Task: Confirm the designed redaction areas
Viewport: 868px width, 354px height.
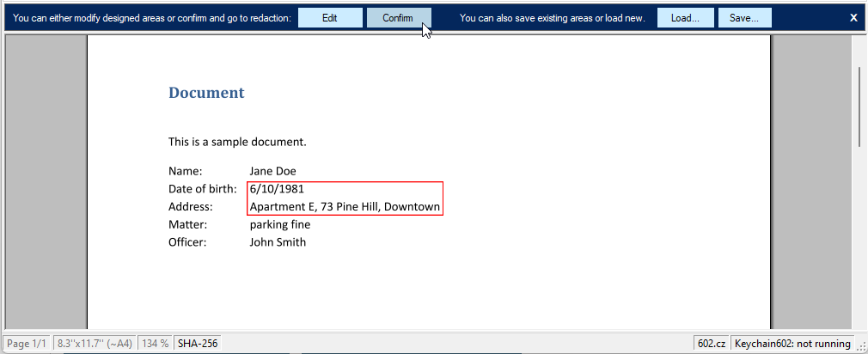Action: (398, 18)
